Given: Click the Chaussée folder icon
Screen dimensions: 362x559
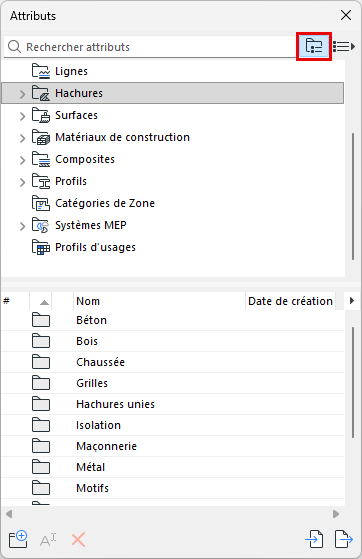Looking at the screenshot, I should coord(41,362).
